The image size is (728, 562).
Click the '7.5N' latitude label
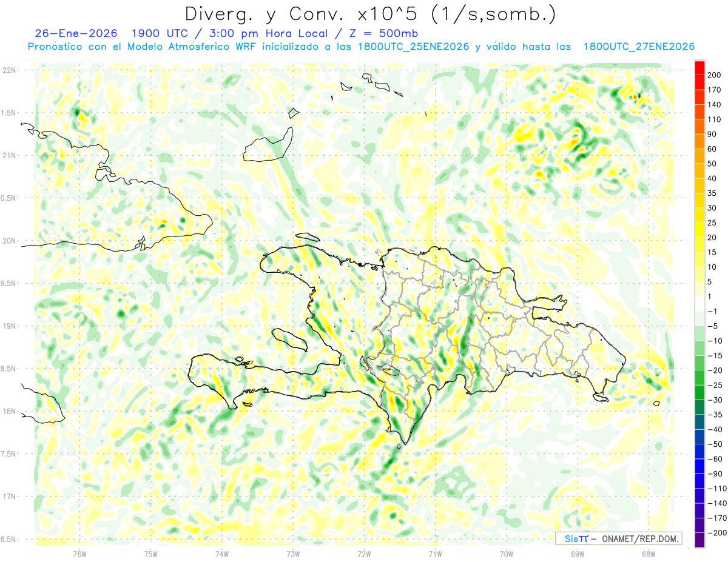pyautogui.click(x=8, y=454)
